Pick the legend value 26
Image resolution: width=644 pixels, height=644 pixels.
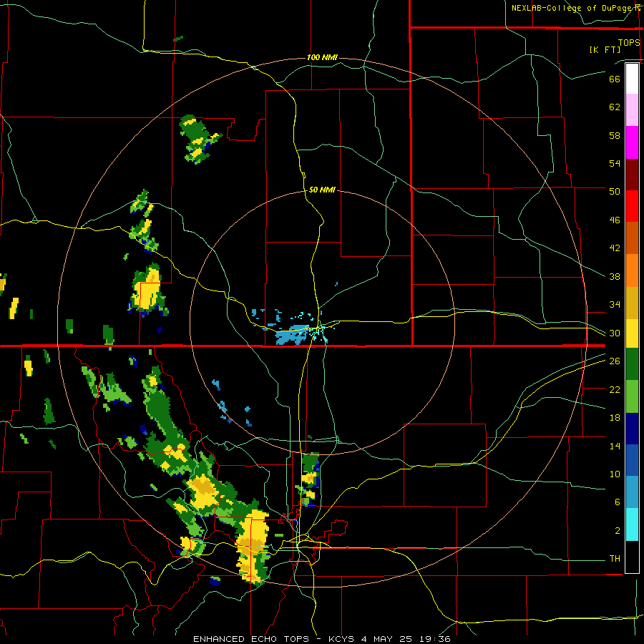[x=615, y=361]
